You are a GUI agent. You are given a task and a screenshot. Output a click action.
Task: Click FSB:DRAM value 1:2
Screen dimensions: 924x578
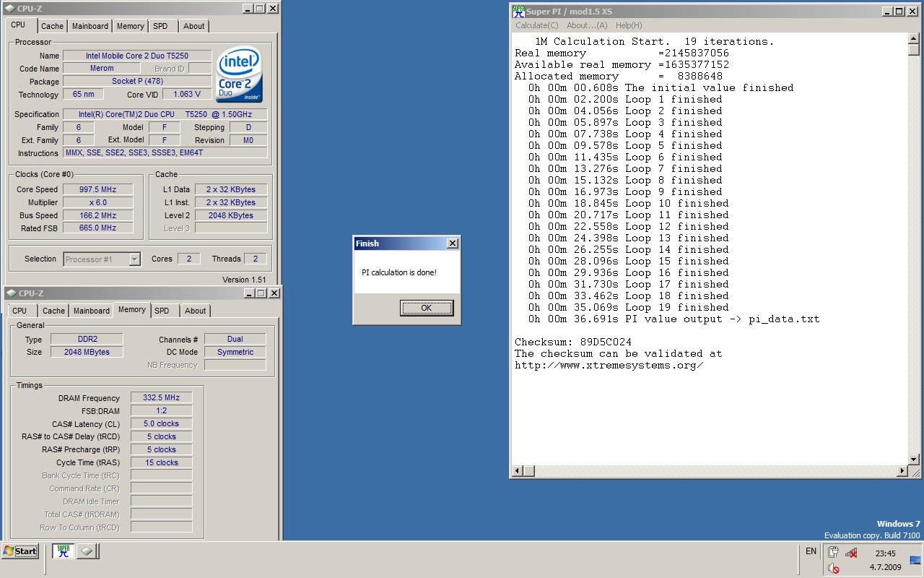click(x=162, y=410)
